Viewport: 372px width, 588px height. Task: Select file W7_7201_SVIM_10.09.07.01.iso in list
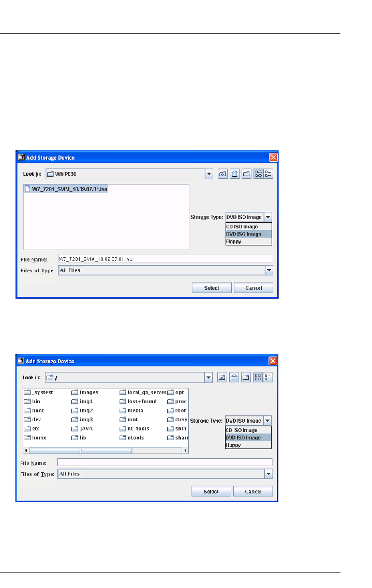click(x=66, y=189)
